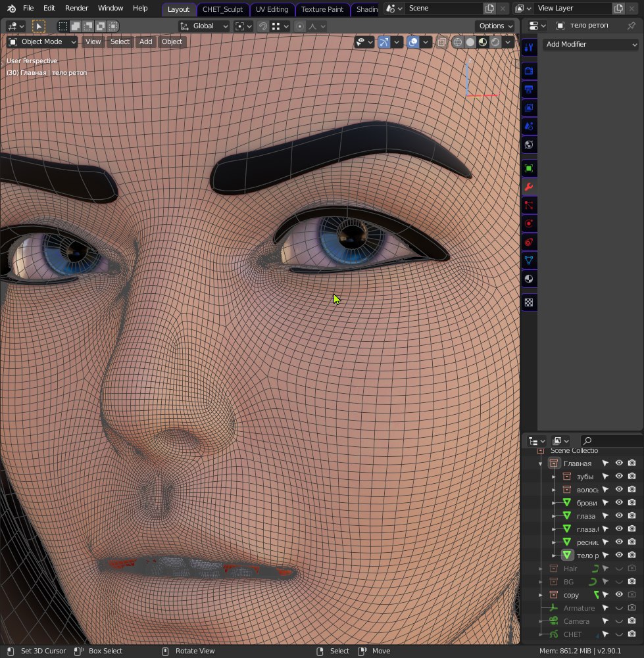Open the Material properties tab

(x=529, y=279)
